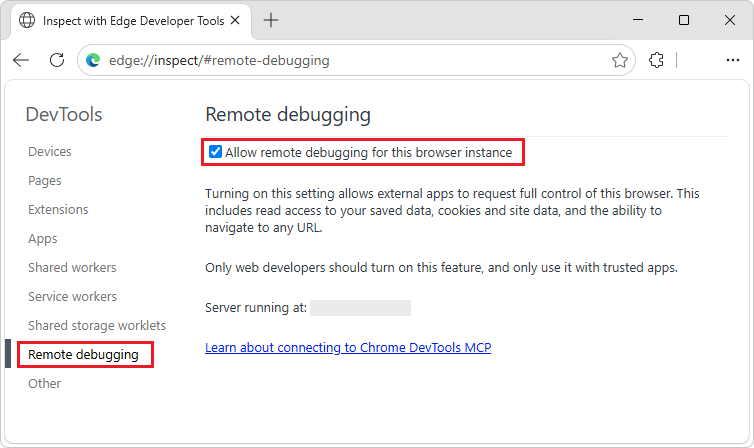Open Pages section in sidebar
The height and width of the screenshot is (448, 754).
point(45,181)
